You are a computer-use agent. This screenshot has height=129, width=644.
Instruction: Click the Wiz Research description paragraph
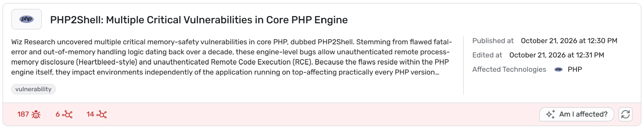232,57
